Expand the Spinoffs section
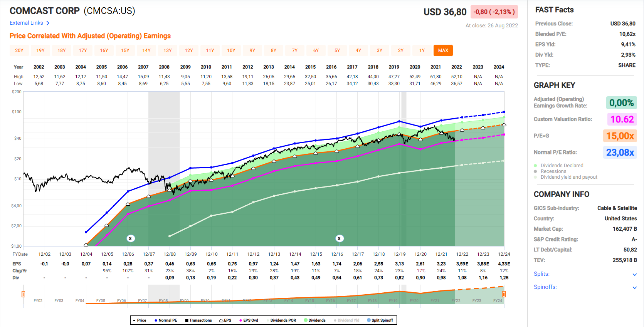The width and height of the screenshot is (644, 327). point(634,287)
